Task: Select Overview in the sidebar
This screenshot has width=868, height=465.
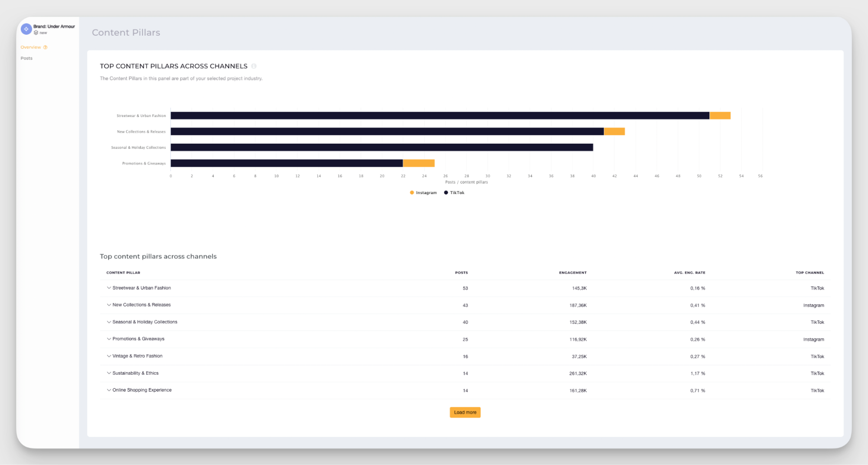Action: (31, 47)
